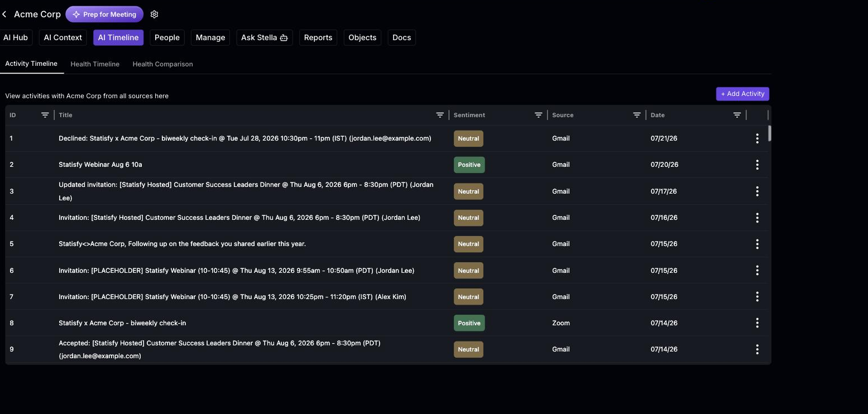Screen dimensions: 868x414
Task: Select the Activity Timeline sub-tab
Action: pyautogui.click(x=31, y=64)
